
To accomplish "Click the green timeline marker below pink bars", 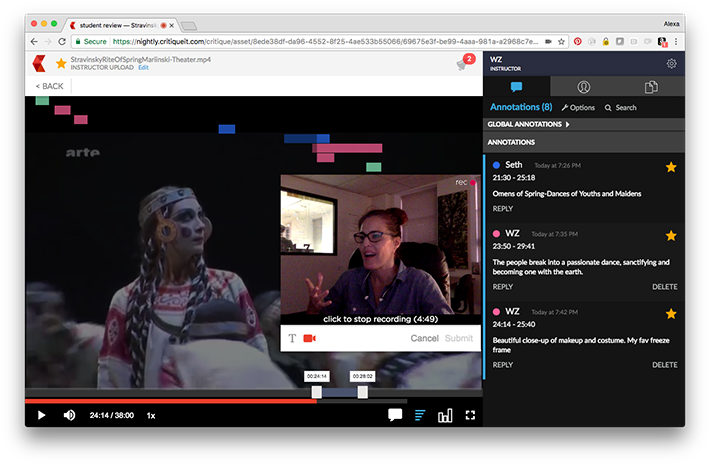I will [x=373, y=167].
